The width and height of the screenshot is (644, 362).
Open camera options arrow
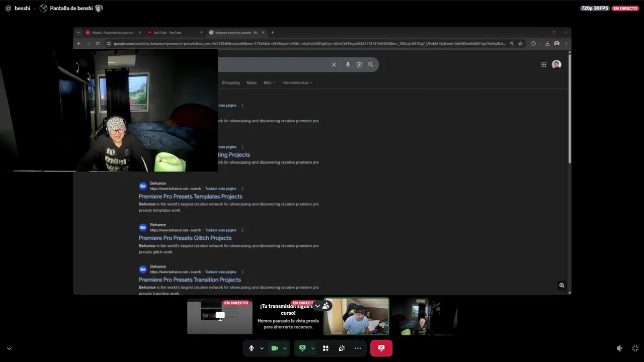[x=285, y=348]
